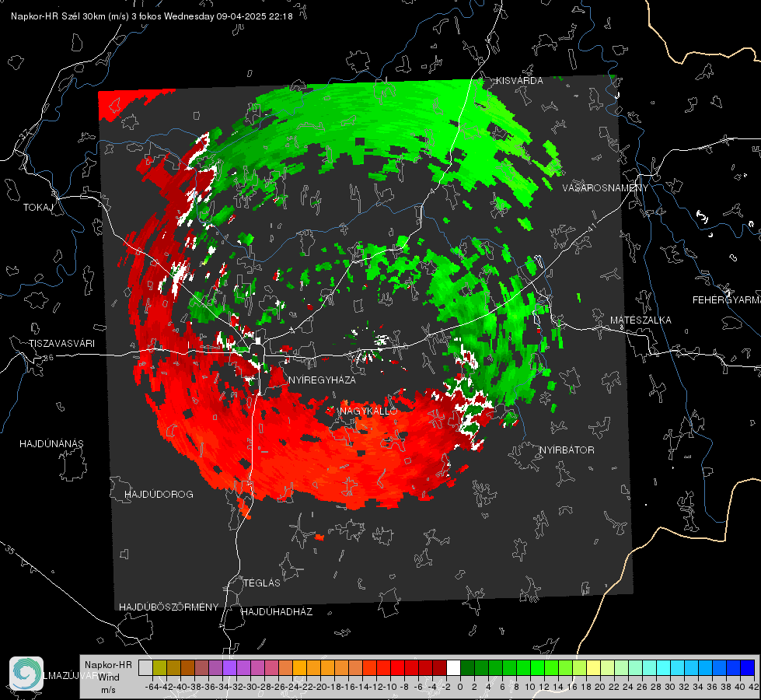
Task: Select the HAJDÚHADHÁZ town label
Action: pos(278,612)
